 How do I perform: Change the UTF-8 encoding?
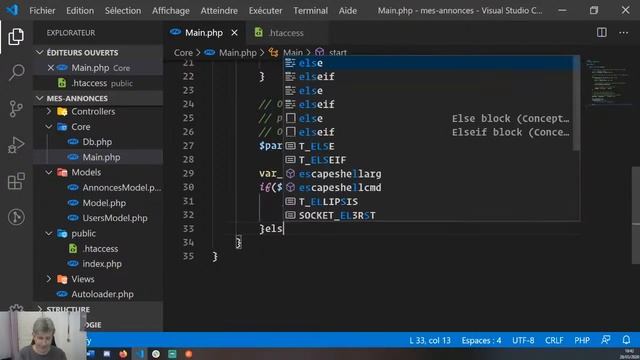[x=523, y=340]
